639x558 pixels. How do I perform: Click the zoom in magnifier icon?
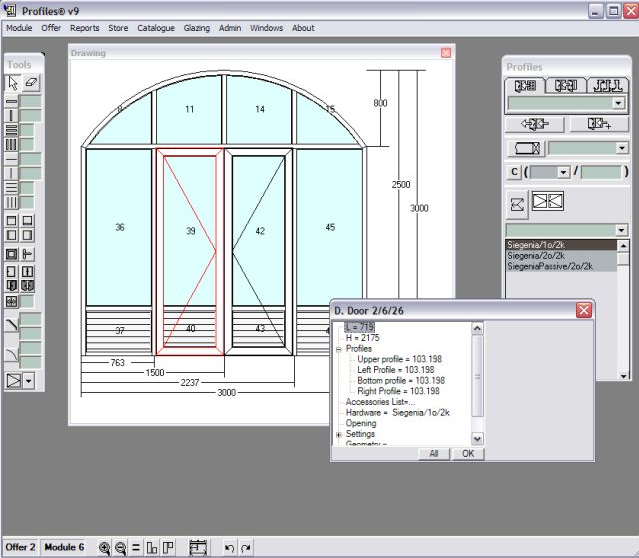[x=105, y=548]
